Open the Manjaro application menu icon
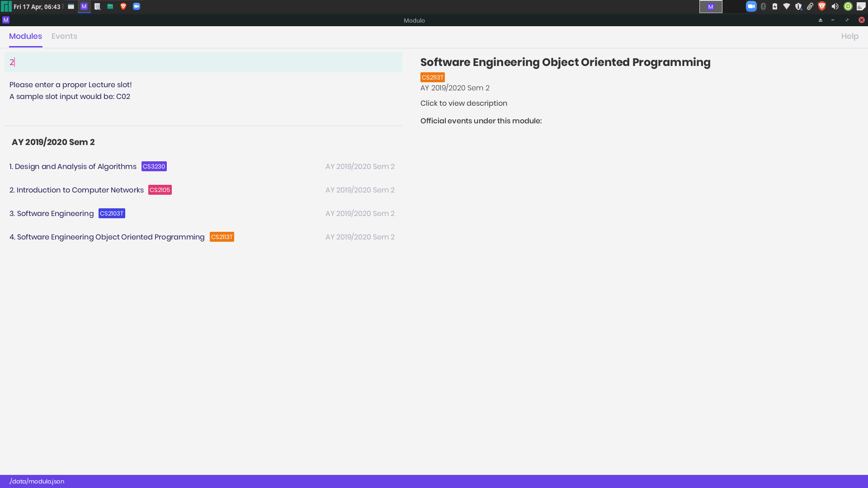This screenshot has height=488, width=868. click(6, 6)
